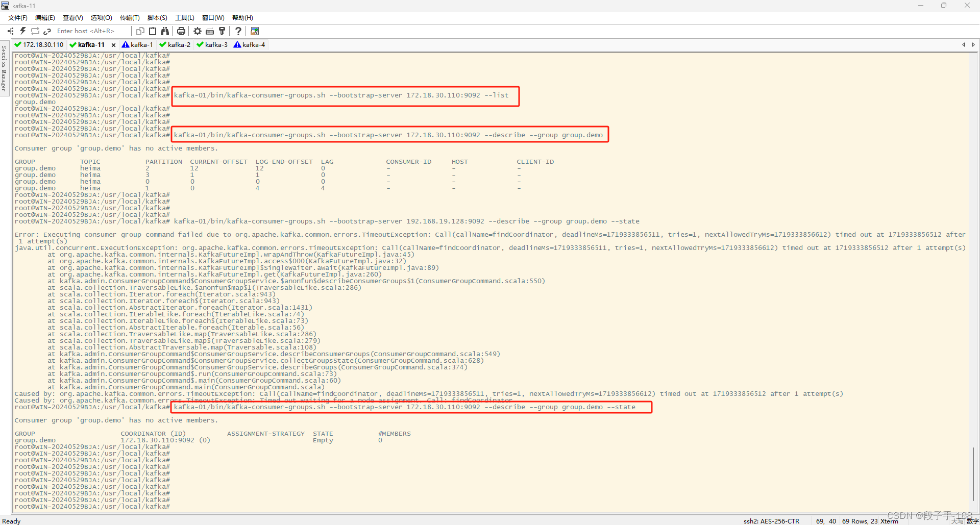The image size is (980, 525).
Task: Switch to the 172.18.30.110 tab
Action: coord(39,45)
